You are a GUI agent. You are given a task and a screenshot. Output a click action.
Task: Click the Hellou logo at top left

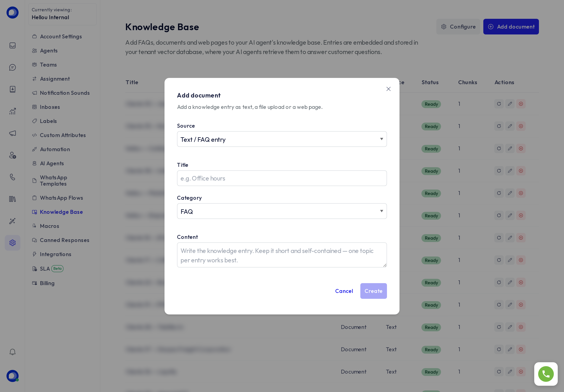(x=13, y=13)
